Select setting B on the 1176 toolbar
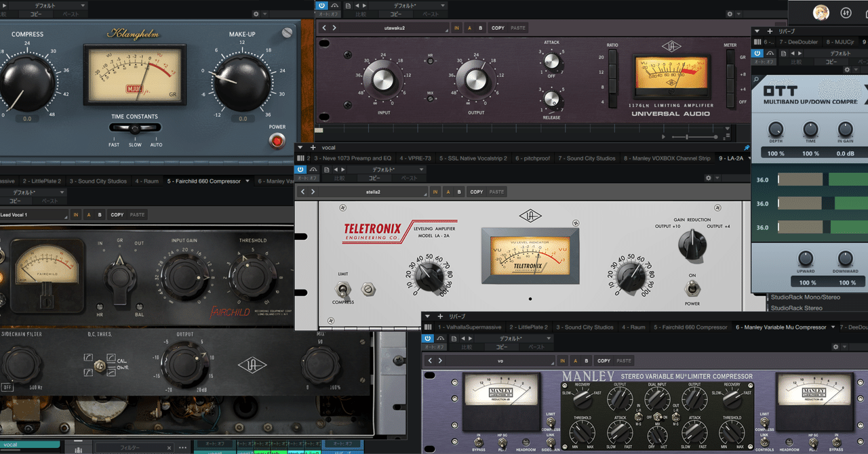This screenshot has width=868, height=454. point(481,28)
